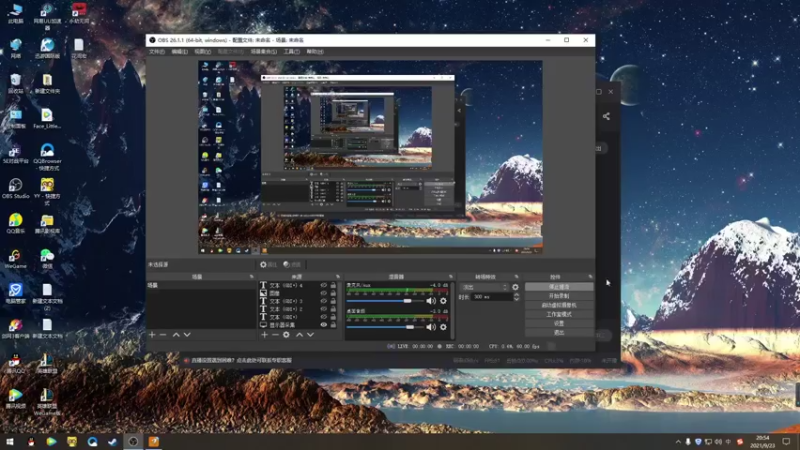Pop out the Scenes dock panel
Image resolution: width=800 pixels, height=450 pixels.
click(x=251, y=277)
